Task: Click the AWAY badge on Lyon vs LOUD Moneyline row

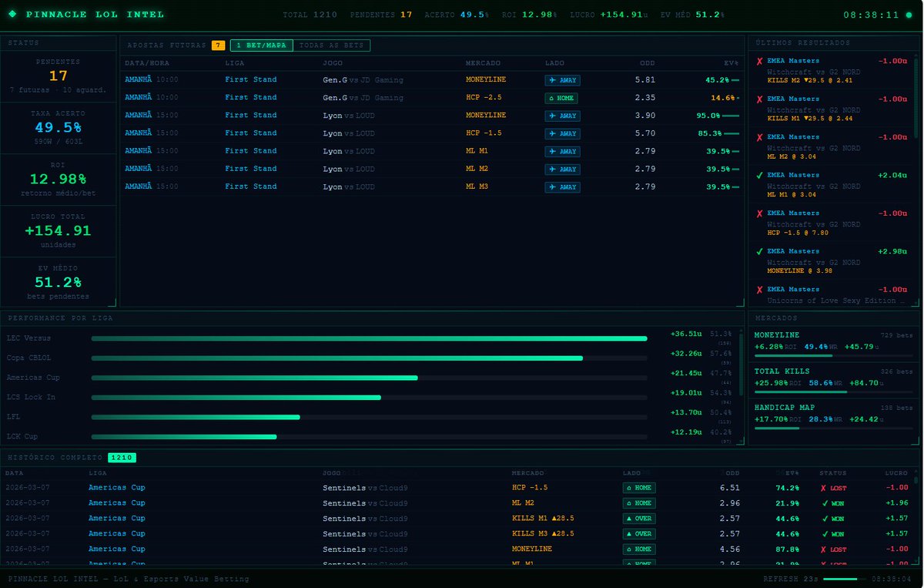Action: 562,116
